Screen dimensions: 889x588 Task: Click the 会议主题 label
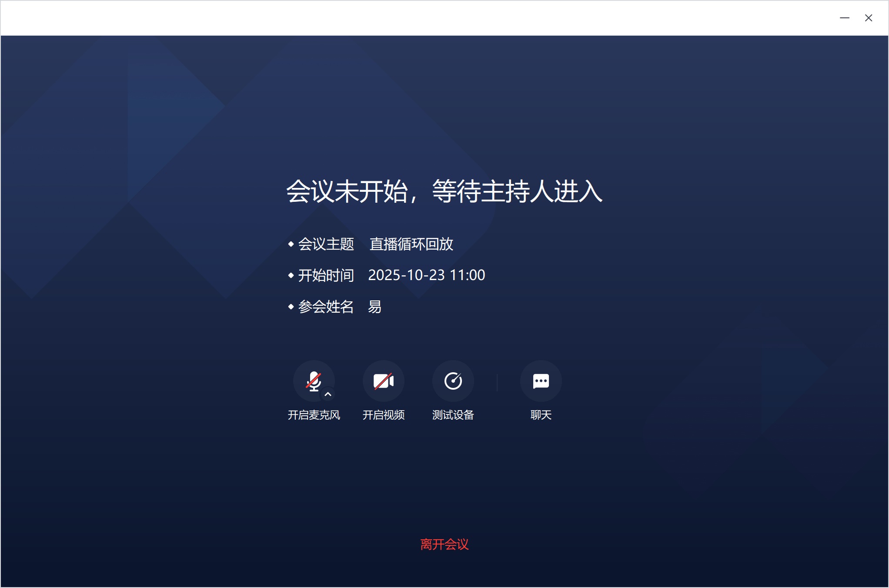326,244
